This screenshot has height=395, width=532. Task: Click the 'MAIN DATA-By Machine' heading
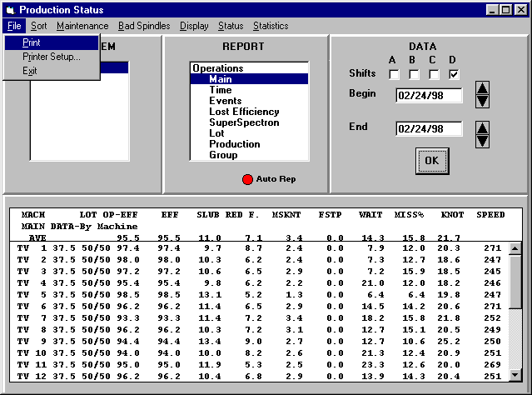tap(79, 227)
